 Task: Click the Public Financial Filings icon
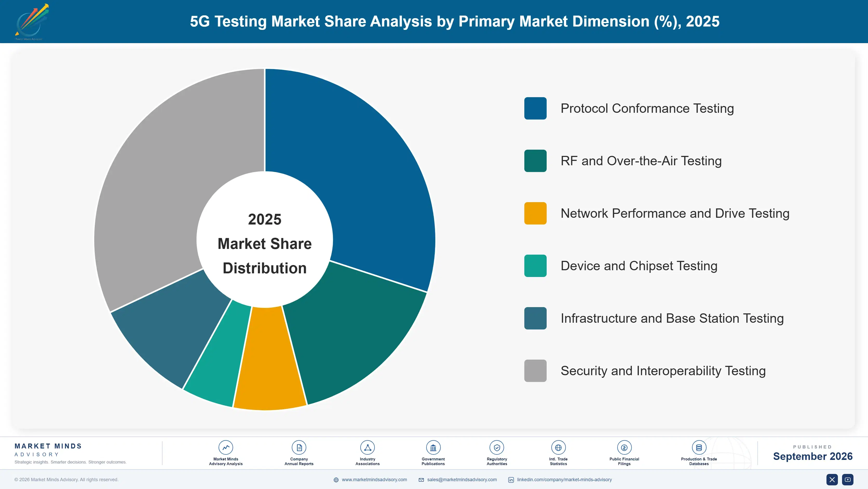click(x=624, y=447)
